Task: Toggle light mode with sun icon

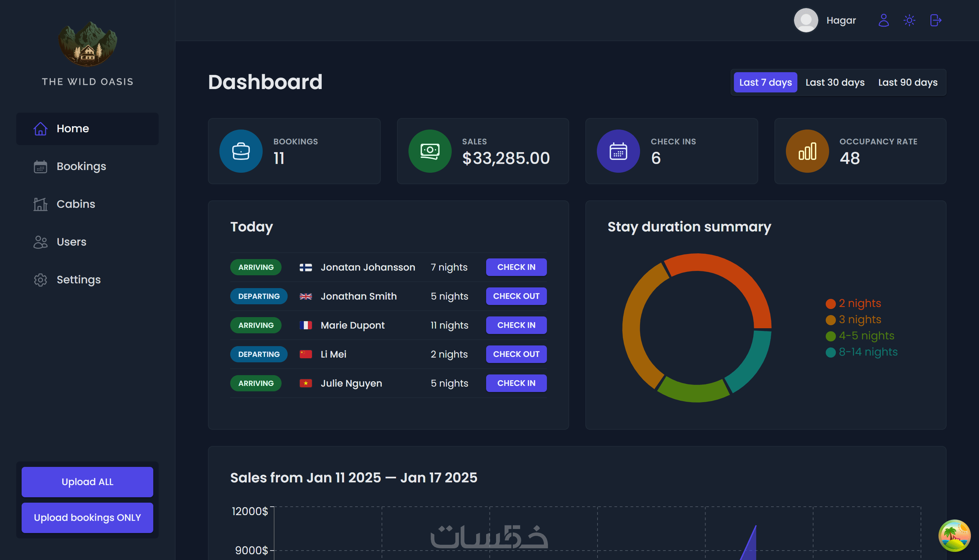Action: pyautogui.click(x=909, y=20)
